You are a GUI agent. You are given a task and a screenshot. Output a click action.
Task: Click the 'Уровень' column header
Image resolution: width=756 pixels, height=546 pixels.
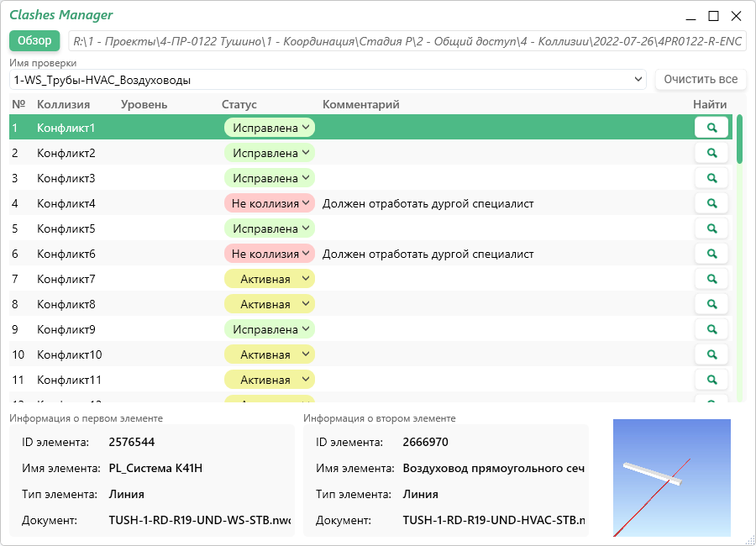point(144,105)
